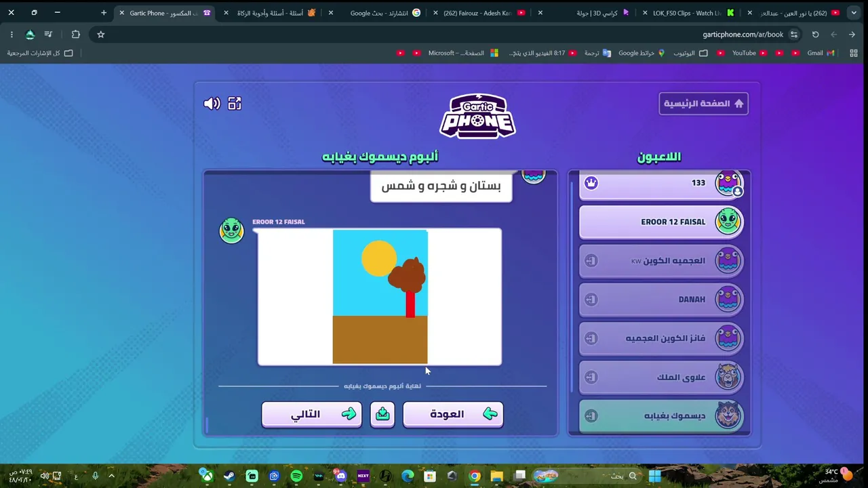Screen dimensions: 868x488
Task: Open Google Chrome from the taskbar
Action: click(475, 476)
